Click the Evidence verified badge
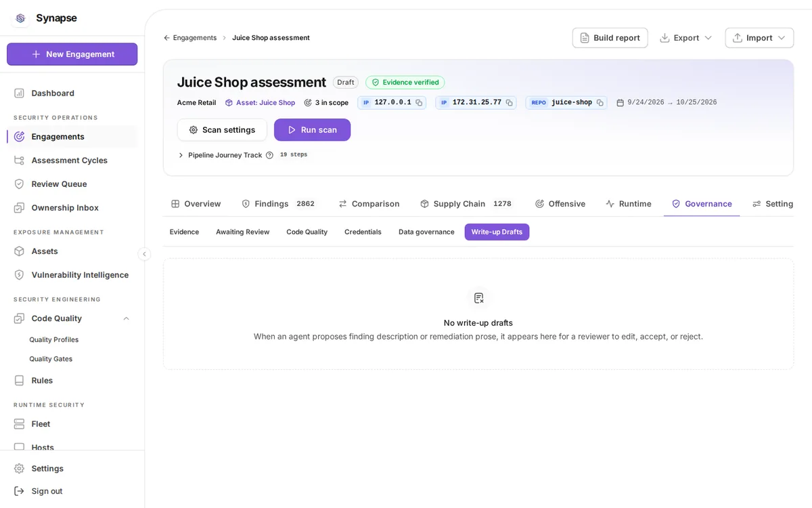 tap(405, 83)
